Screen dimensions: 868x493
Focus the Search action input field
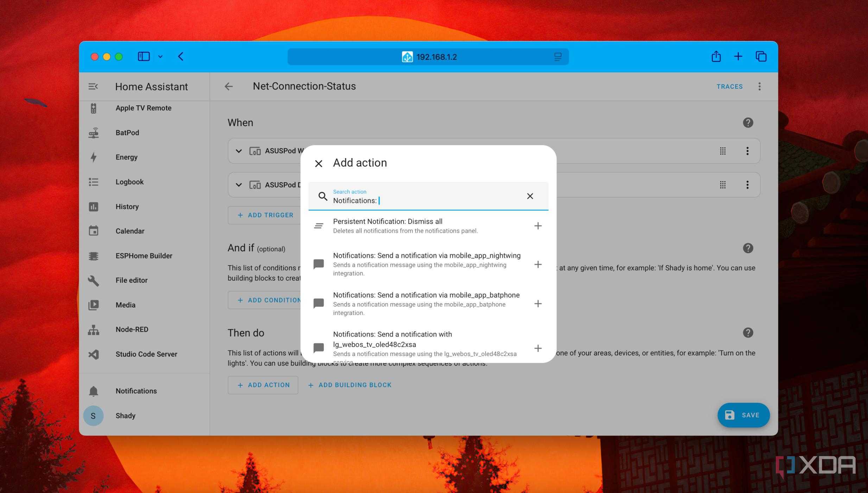pyautogui.click(x=428, y=196)
